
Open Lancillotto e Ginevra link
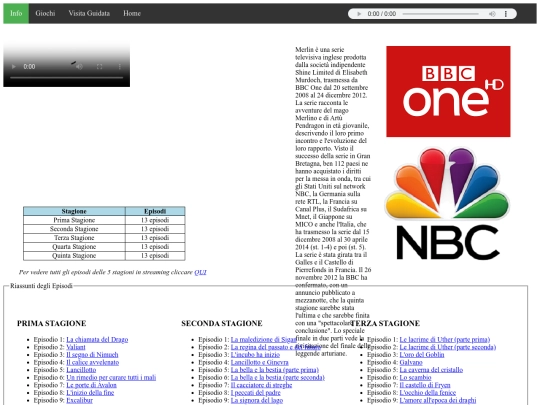click(x=260, y=362)
